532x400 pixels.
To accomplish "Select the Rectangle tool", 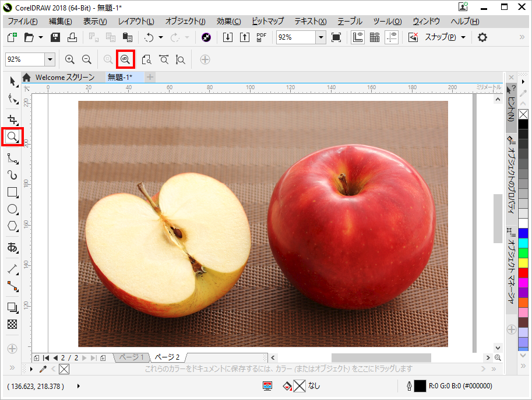I will pyautogui.click(x=13, y=192).
